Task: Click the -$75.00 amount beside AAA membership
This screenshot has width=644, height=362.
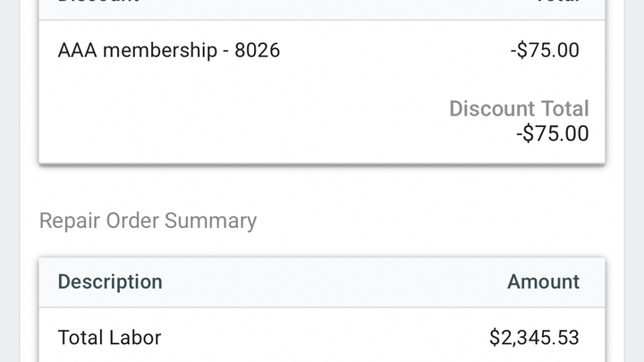Action: (x=545, y=50)
